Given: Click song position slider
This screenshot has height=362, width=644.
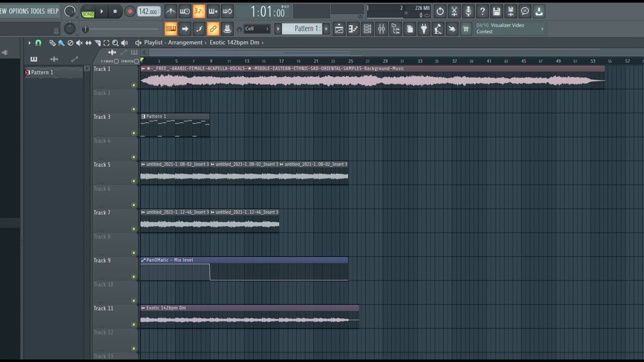Looking at the screenshot, I should [121, 29].
